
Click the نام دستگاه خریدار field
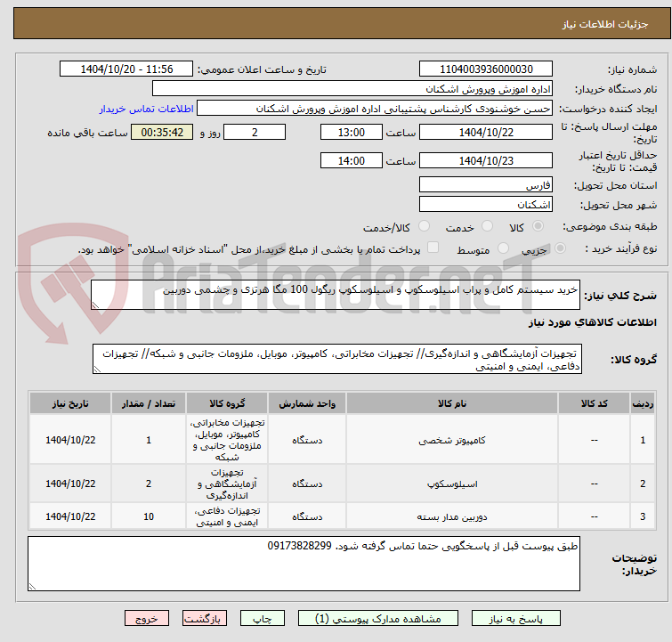(352, 89)
